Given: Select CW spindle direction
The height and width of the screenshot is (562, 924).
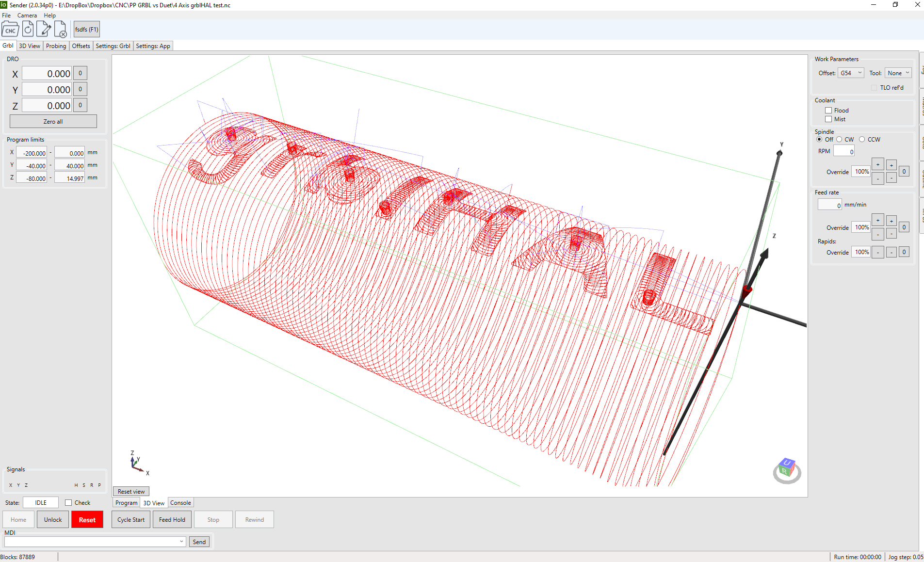Looking at the screenshot, I should pyautogui.click(x=840, y=139).
